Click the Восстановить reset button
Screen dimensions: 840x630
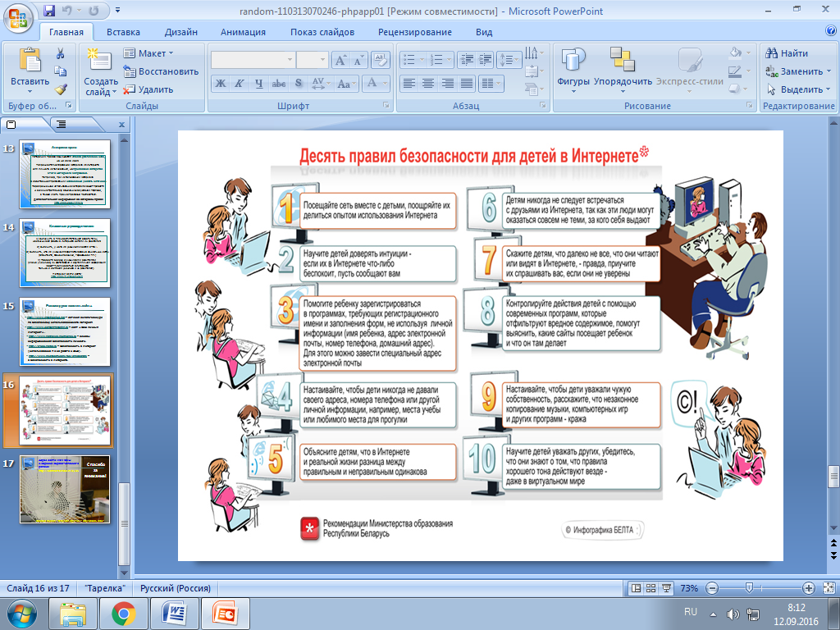coord(161,71)
